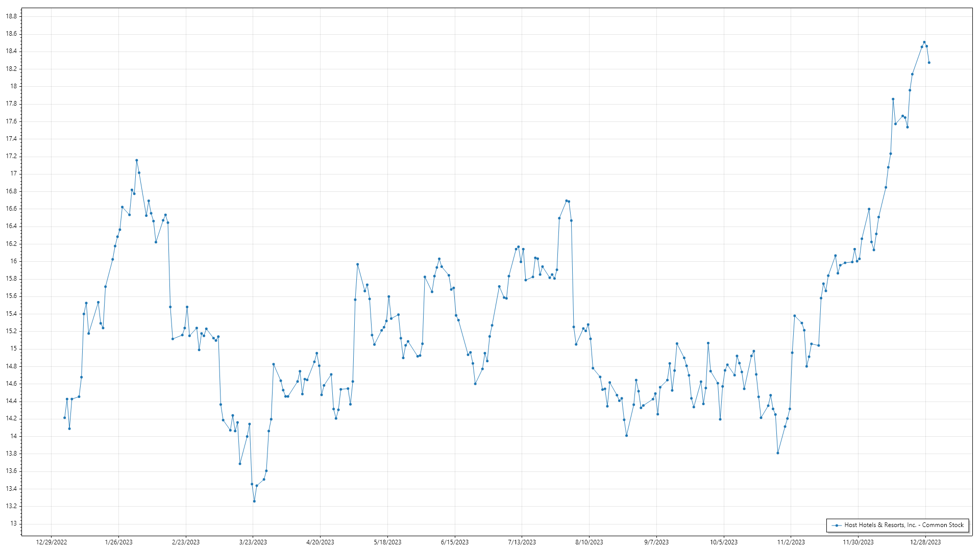Click the late-July peak point near 16.7

pyautogui.click(x=566, y=201)
